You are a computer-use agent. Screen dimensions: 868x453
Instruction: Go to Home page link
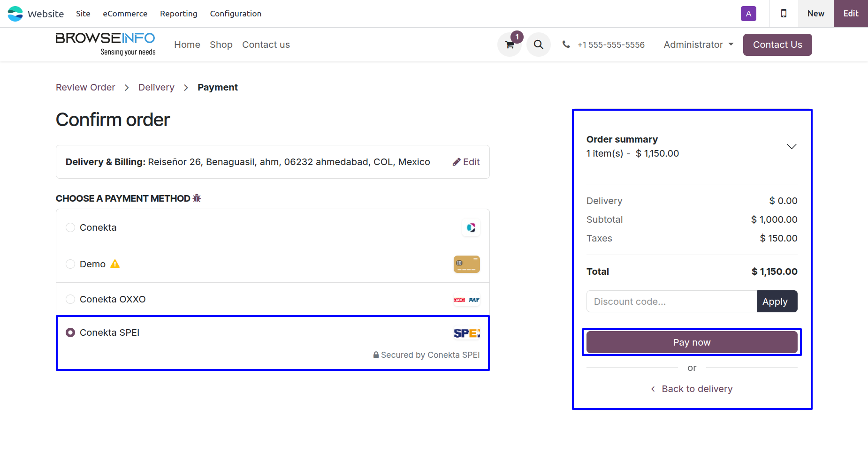[187, 45]
